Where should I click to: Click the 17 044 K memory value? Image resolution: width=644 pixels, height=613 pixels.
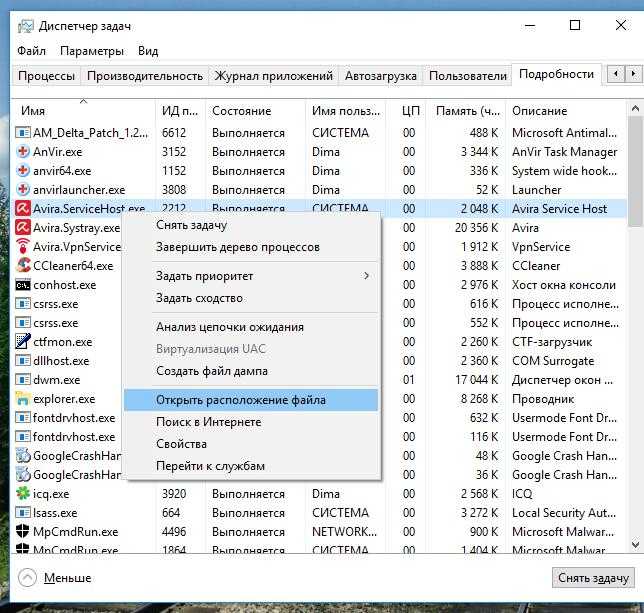tap(476, 380)
